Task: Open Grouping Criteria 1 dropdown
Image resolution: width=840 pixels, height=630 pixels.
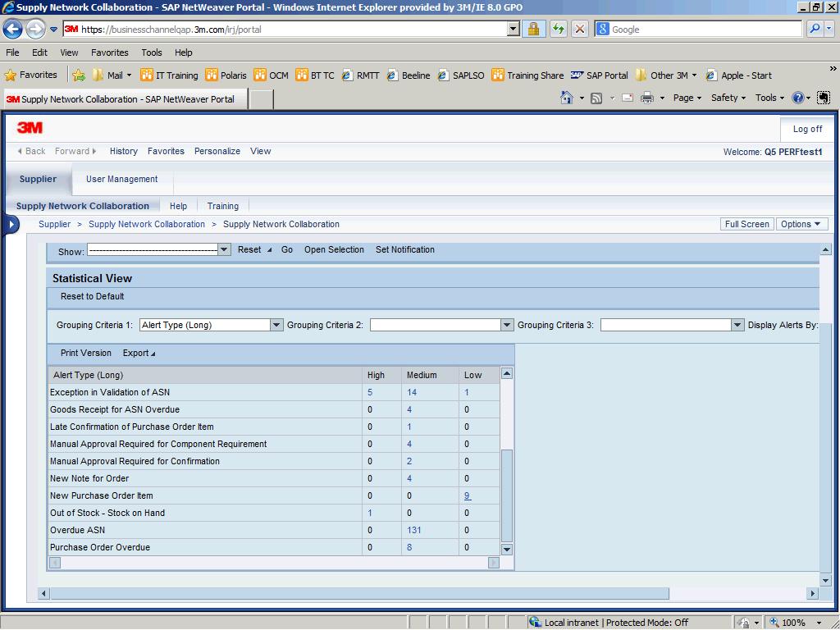Action: pyautogui.click(x=276, y=325)
